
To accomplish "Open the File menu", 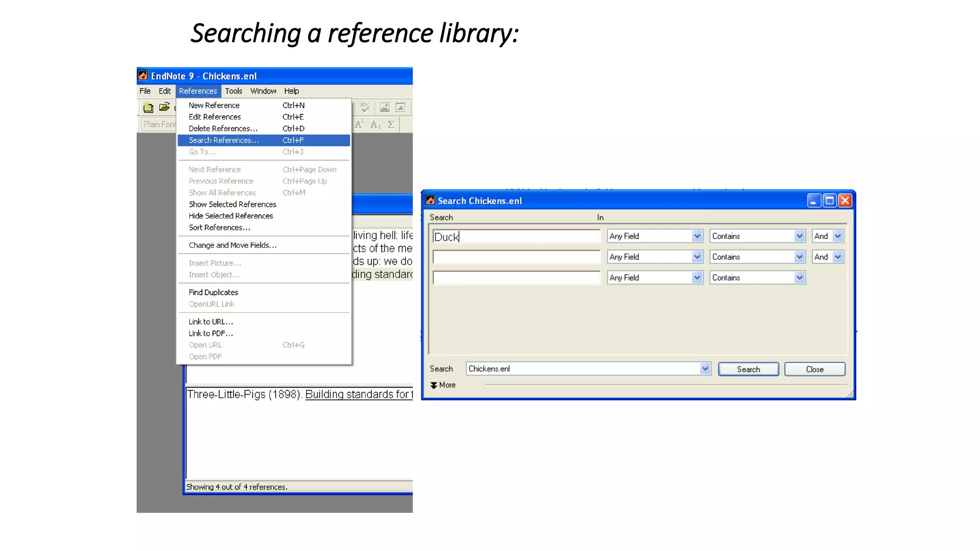I will point(145,91).
